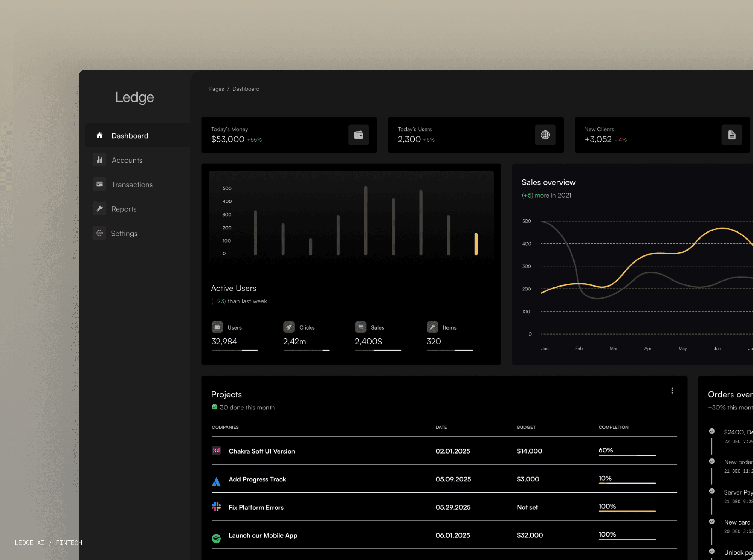Click the check mark beside $2400 order entry

coord(712,431)
